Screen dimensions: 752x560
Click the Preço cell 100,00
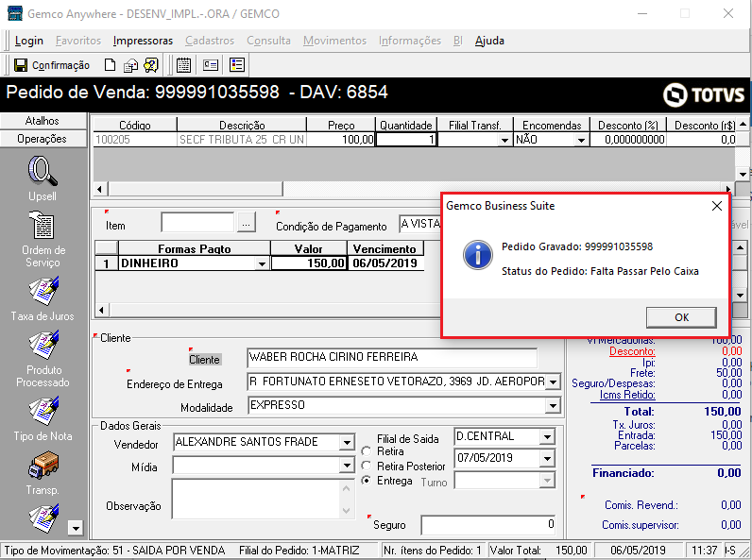pyautogui.click(x=341, y=140)
